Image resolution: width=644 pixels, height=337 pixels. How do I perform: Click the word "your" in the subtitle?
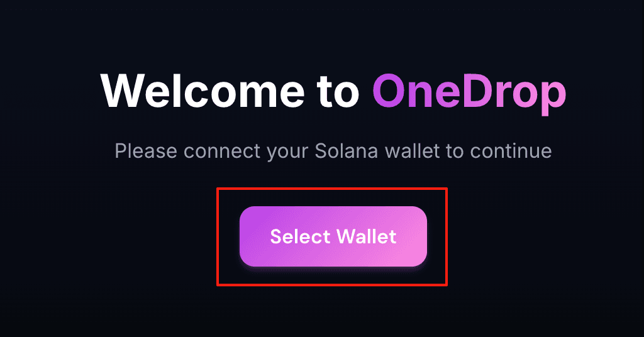coord(287,152)
